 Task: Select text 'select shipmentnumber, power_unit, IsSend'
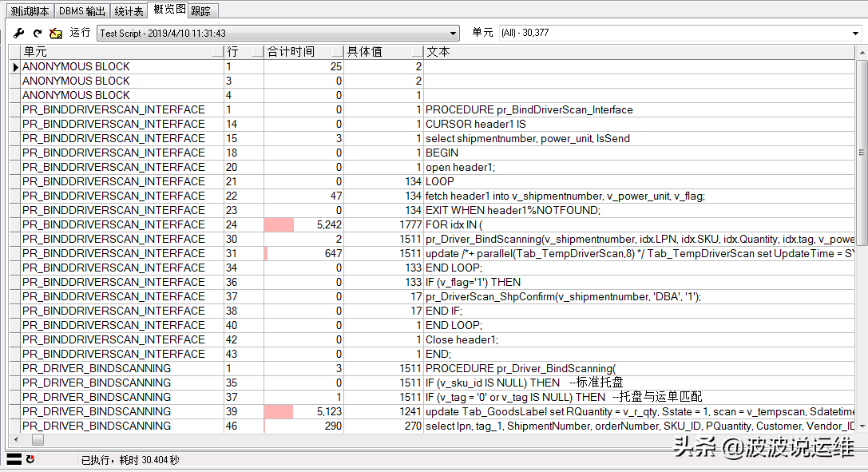528,138
